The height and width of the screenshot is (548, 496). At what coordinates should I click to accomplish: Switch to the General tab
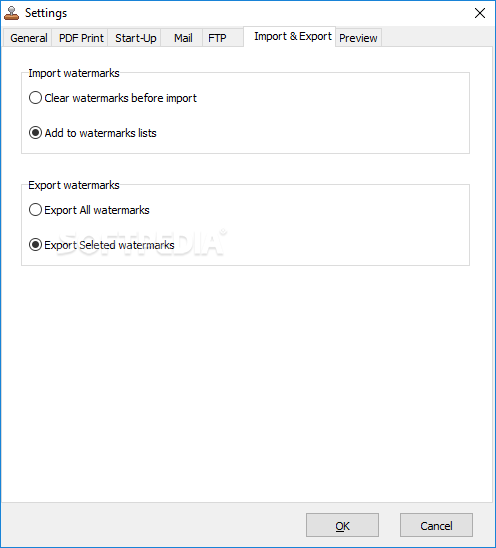point(28,38)
